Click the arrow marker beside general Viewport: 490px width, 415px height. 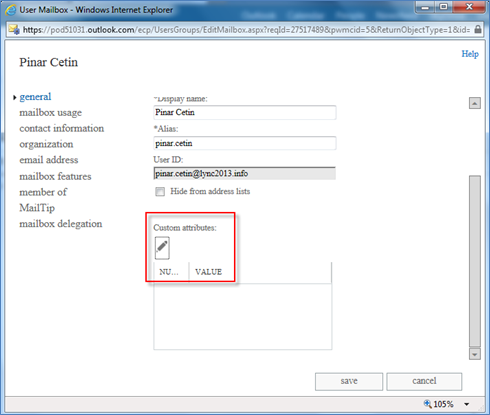pos(15,97)
